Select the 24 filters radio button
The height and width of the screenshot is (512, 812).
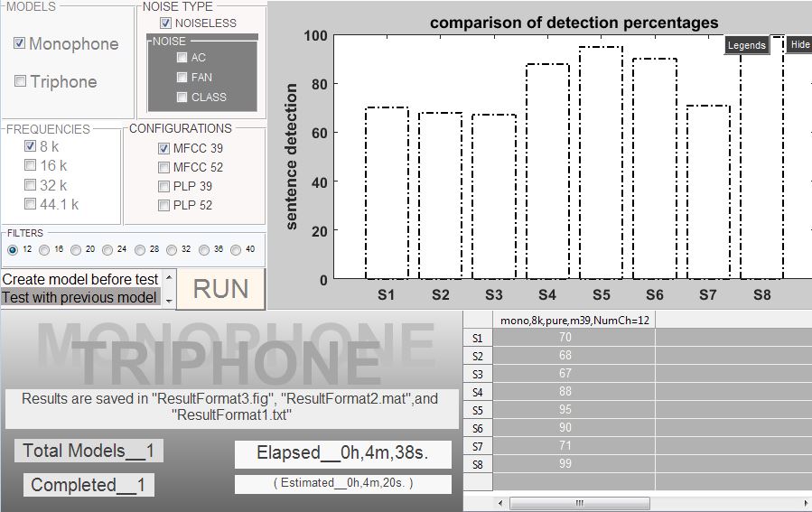[x=108, y=250]
